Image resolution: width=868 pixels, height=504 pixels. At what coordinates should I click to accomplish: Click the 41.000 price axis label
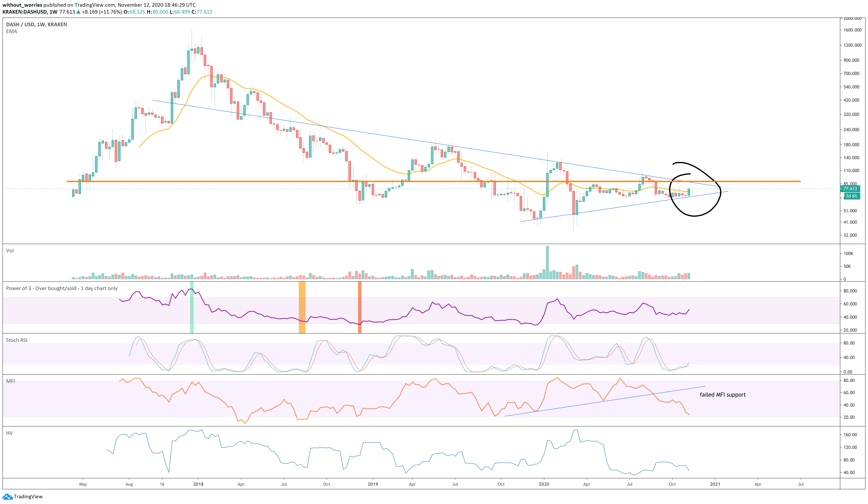[850, 222]
